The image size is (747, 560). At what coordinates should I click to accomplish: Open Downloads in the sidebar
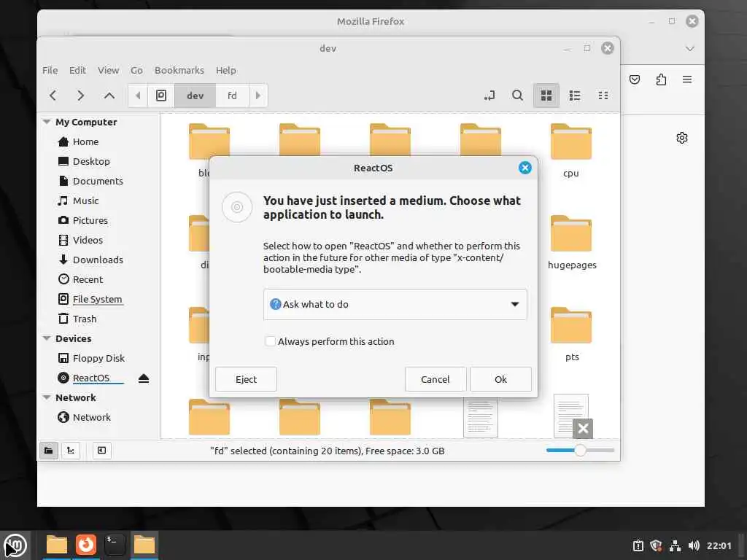(x=98, y=260)
